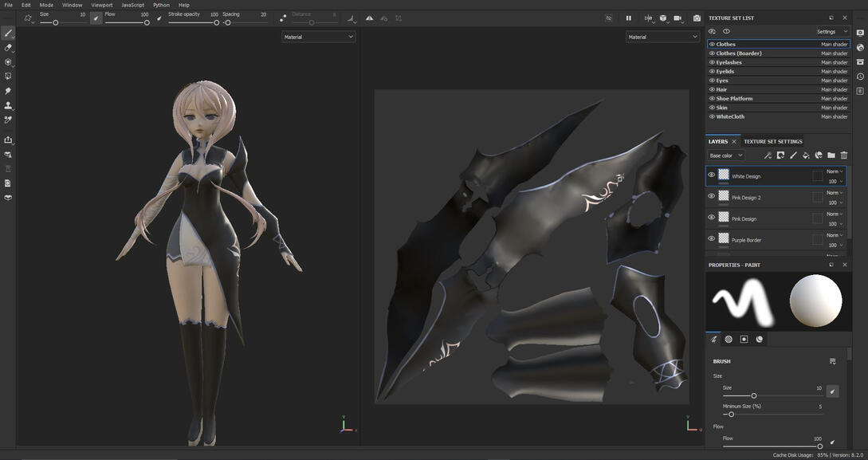
Task: Open the Base color channel dropdown
Action: point(726,155)
